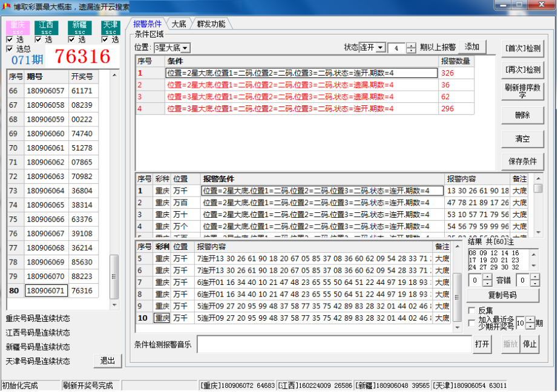
Task: Check 加入最近多少期开奖号 option
Action: pyautogui.click(x=473, y=323)
